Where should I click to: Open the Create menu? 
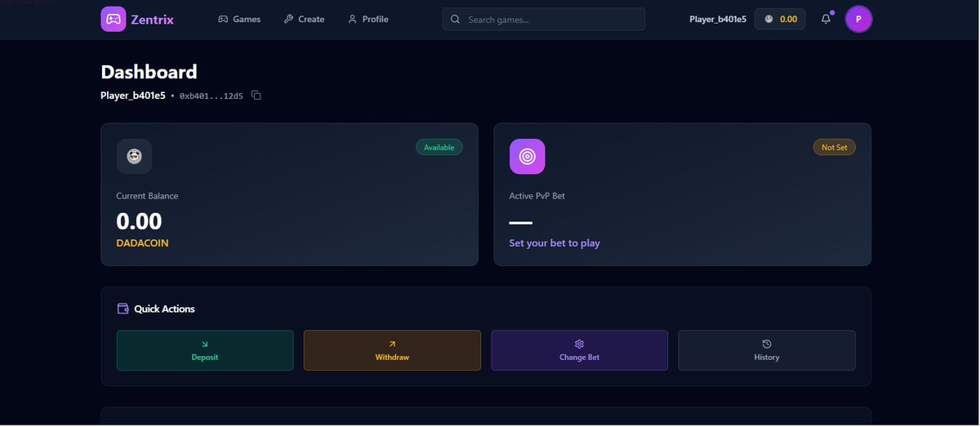304,19
